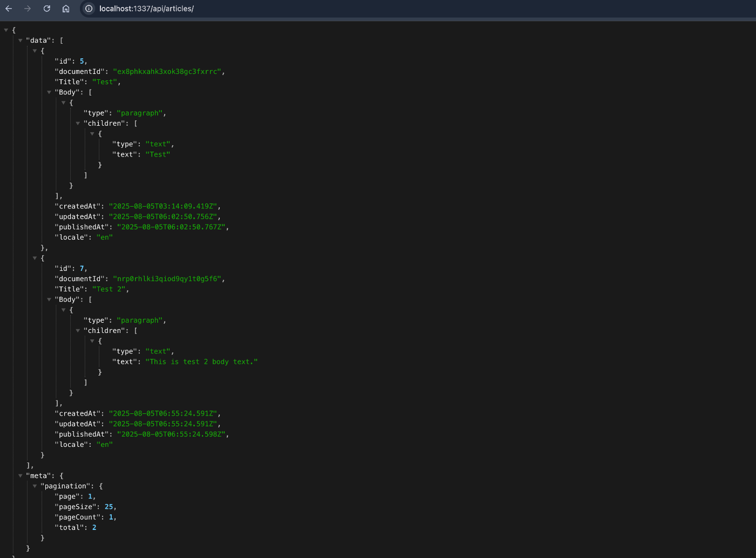Collapse the text object containing "Test"
Screen dimensions: 756x558
[x=92, y=134]
